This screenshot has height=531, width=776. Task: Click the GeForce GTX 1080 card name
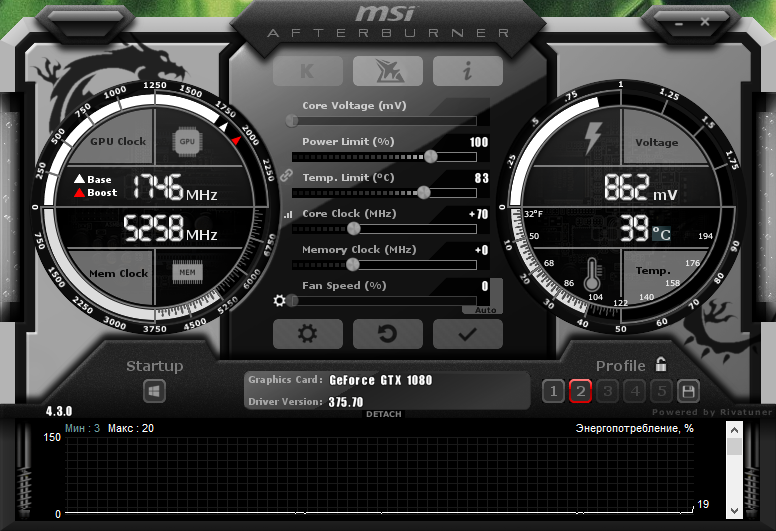tap(381, 380)
